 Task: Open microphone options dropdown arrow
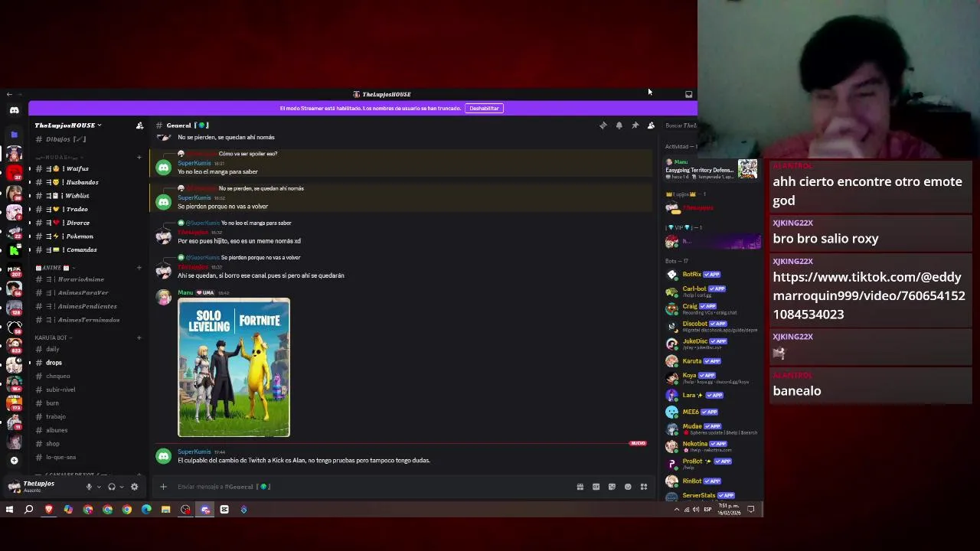(x=99, y=487)
